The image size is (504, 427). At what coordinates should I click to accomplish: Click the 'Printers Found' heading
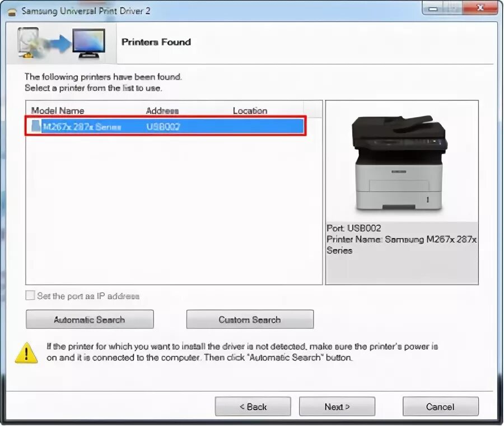[x=156, y=42]
